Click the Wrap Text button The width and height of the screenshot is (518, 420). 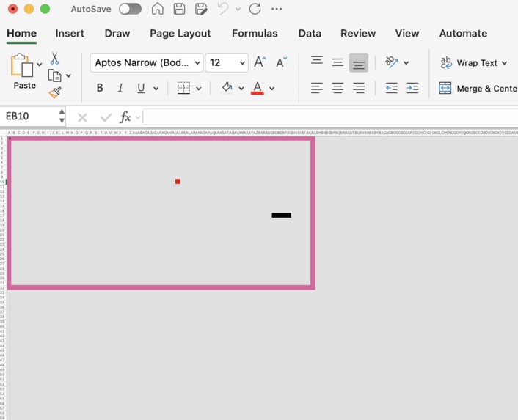point(469,63)
